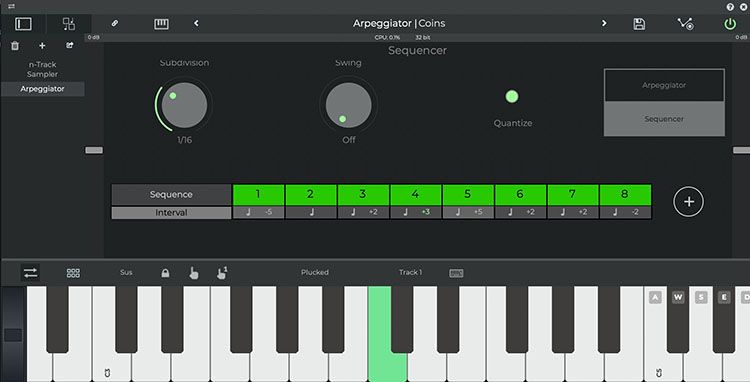Toggle the sidebar panel icon at top left
This screenshot has height=382, width=750.
coord(23,24)
